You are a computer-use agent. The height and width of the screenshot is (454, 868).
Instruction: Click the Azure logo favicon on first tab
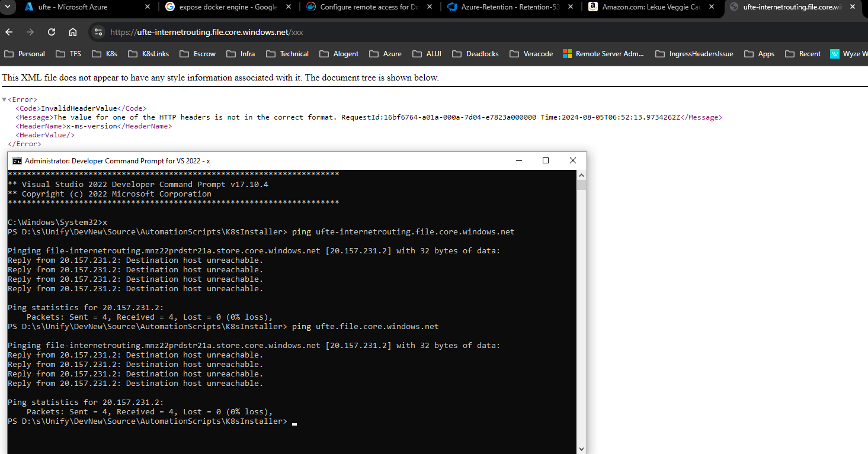[28, 7]
